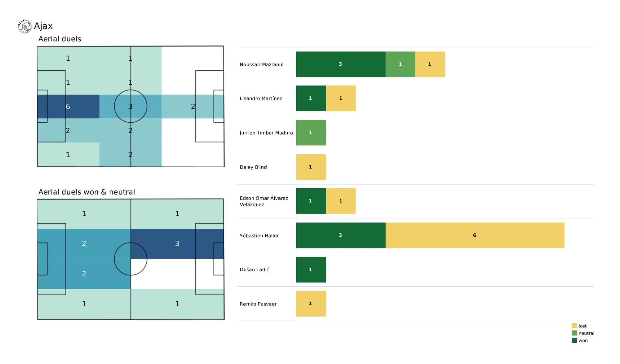Click the center circle on top pitch map
The height and width of the screenshot is (364, 620).
pos(131,107)
